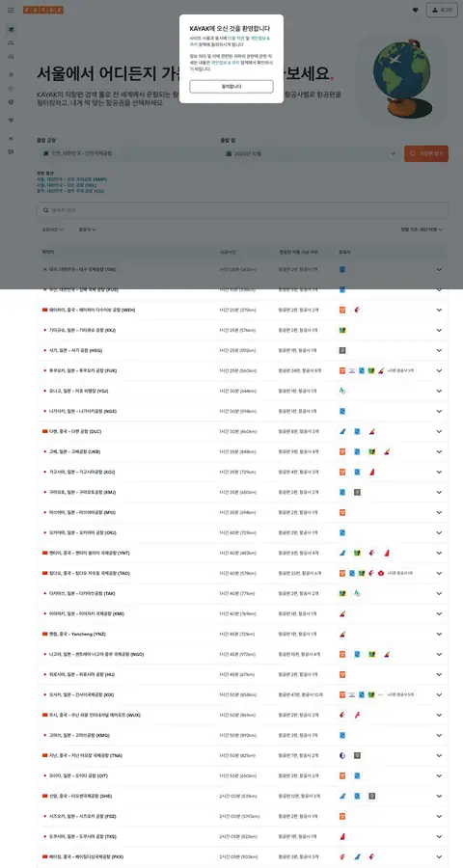
Task: Expand the Weihai (WEH) row chevron
Action: (439, 310)
